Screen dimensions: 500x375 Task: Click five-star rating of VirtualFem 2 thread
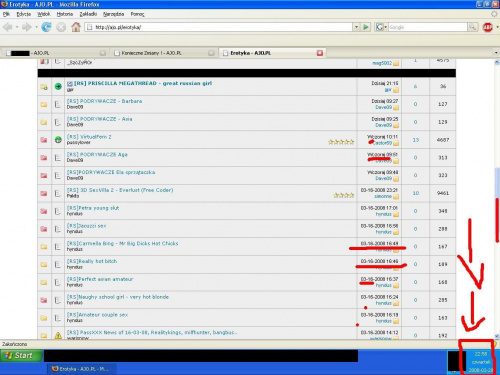click(341, 142)
